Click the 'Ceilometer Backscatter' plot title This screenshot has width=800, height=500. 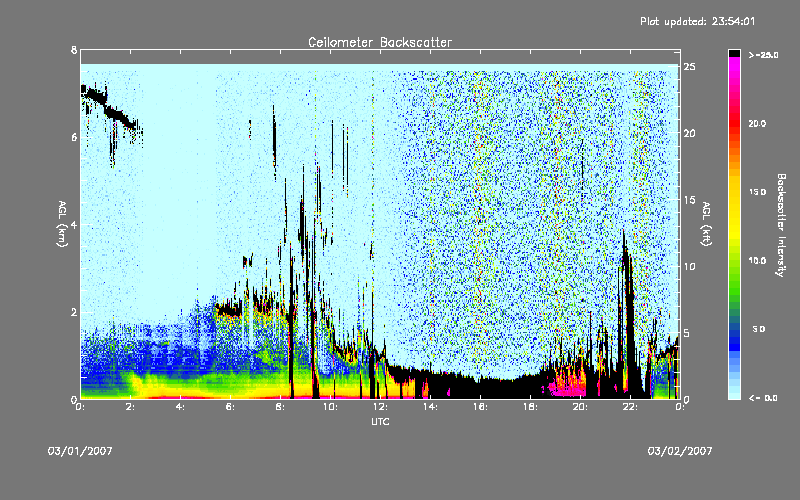tap(380, 42)
